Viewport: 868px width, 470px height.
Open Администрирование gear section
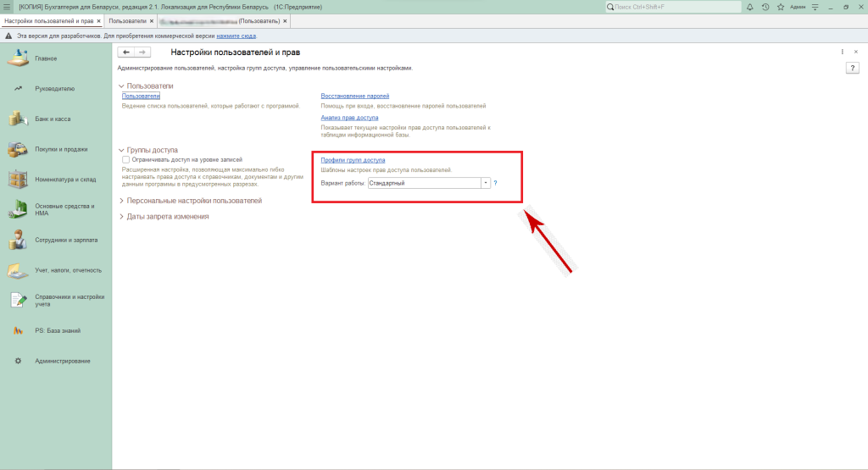[63, 361]
